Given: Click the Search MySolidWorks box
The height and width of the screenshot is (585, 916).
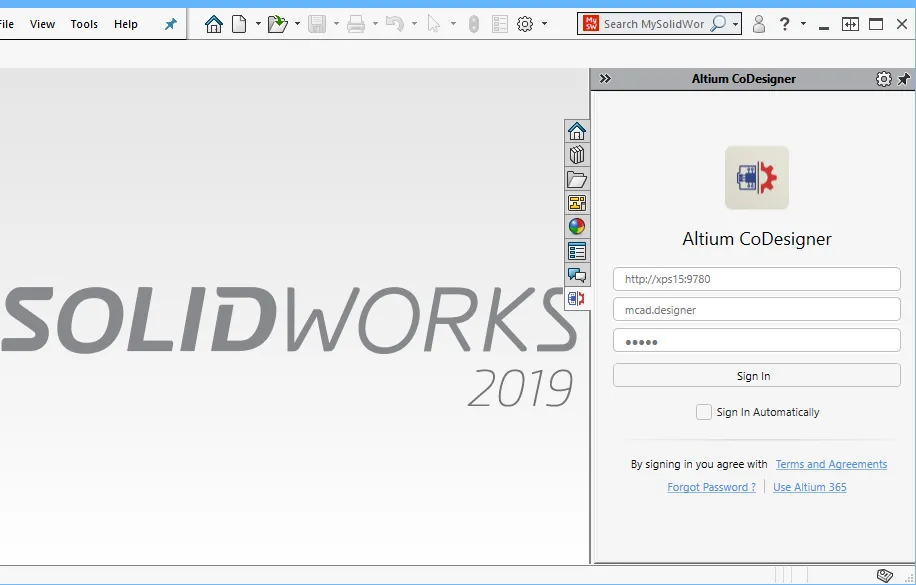Looking at the screenshot, I should coord(653,24).
